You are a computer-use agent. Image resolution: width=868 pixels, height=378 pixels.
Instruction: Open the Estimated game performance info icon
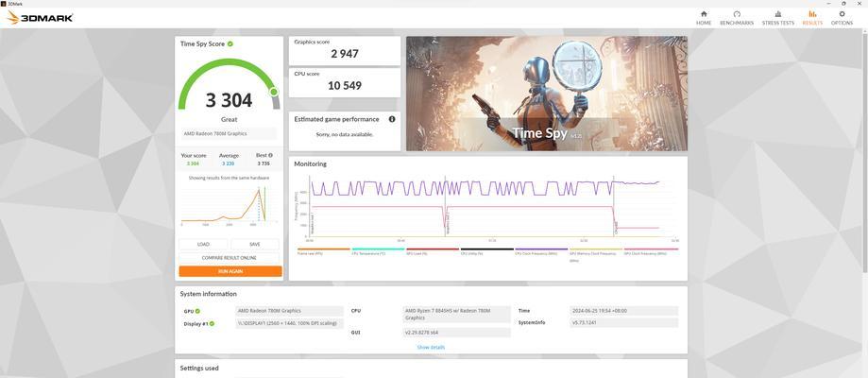pos(392,119)
